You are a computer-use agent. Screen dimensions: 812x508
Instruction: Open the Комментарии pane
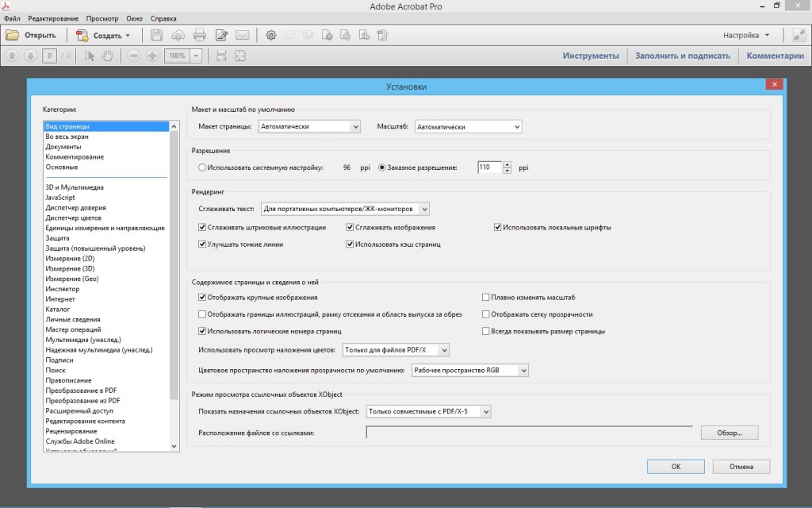776,56
